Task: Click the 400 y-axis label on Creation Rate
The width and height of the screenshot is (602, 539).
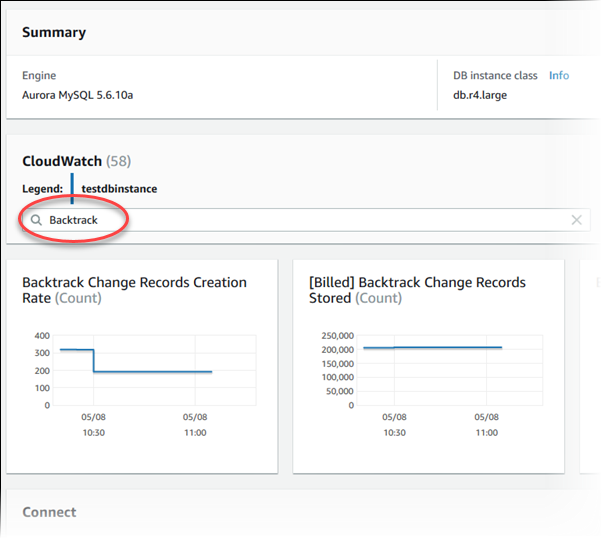Action: pyautogui.click(x=41, y=336)
